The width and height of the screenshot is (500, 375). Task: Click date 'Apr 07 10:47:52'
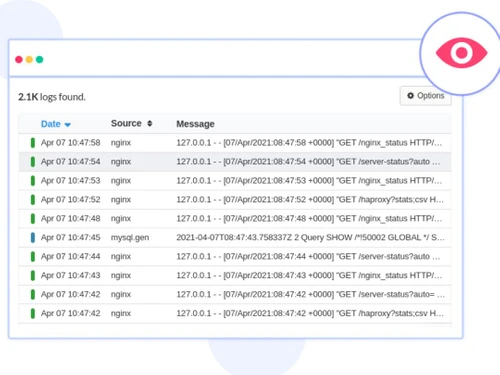71,200
